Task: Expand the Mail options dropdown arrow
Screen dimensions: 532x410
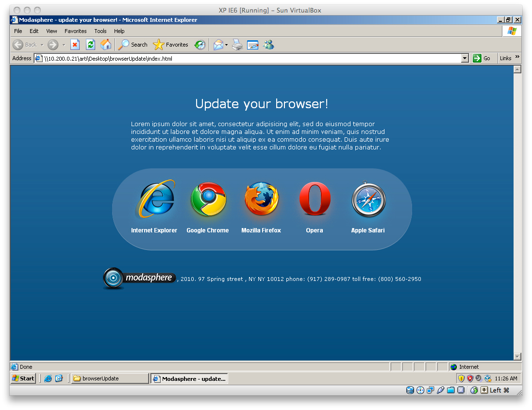Action: [x=226, y=45]
